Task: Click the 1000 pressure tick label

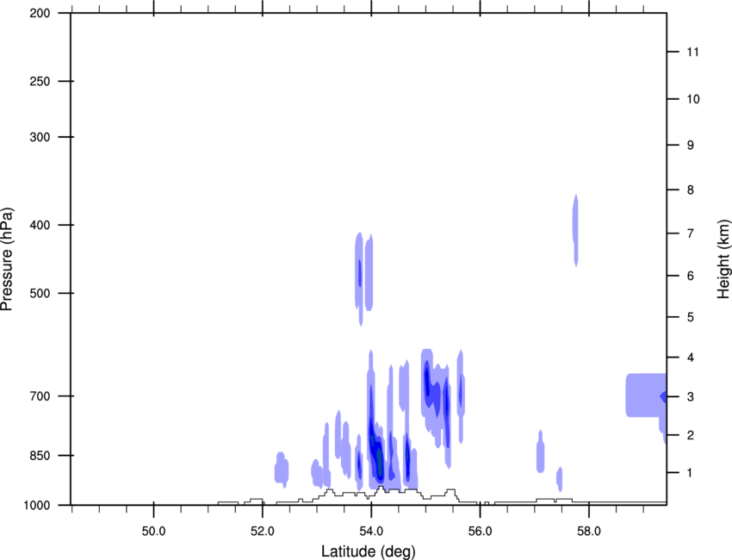Action: 37,506
